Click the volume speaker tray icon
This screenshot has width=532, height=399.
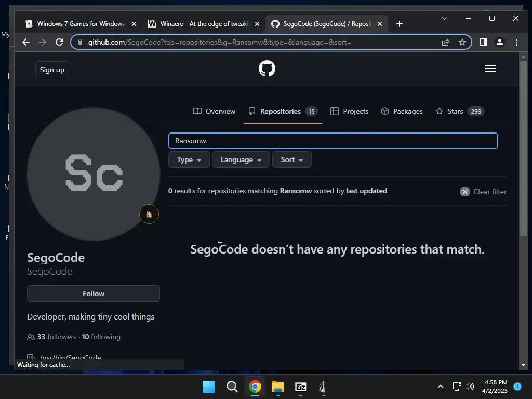pos(470,387)
